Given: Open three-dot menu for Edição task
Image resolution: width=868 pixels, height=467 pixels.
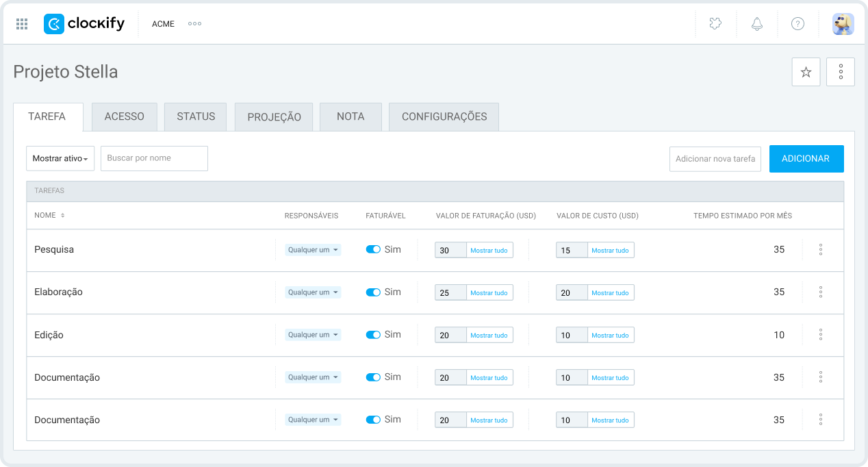Looking at the screenshot, I should (x=820, y=335).
